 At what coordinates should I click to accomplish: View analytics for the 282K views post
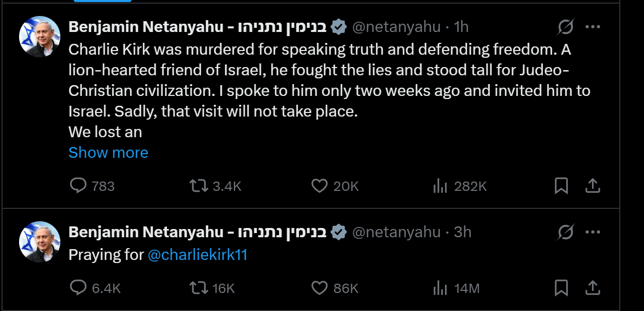440,186
